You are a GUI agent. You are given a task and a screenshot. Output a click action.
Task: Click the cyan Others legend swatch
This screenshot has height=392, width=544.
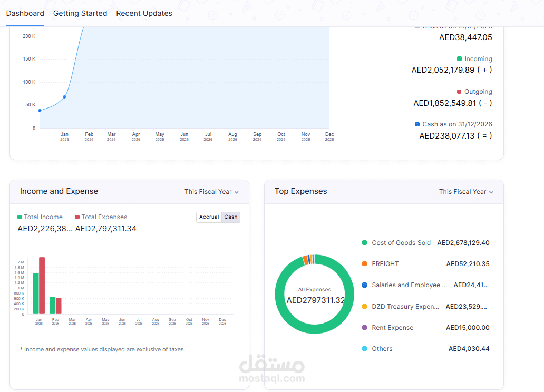tap(364, 349)
